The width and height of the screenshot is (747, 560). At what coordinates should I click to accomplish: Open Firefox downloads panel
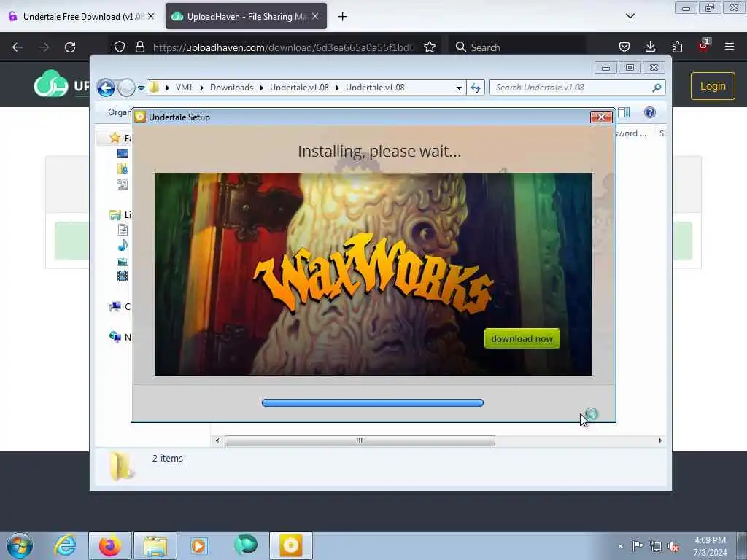click(650, 47)
